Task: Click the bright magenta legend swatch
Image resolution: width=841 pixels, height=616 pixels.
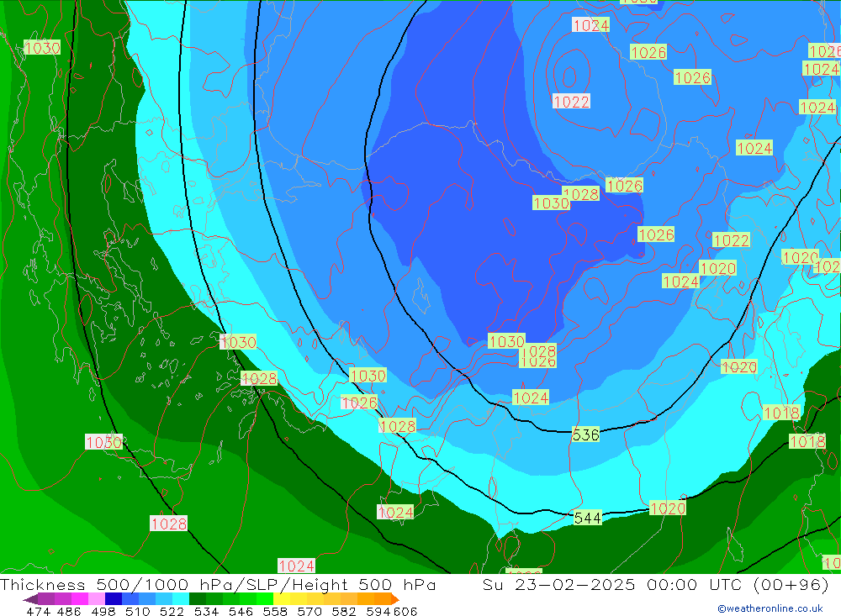Action: pyautogui.click(x=79, y=599)
